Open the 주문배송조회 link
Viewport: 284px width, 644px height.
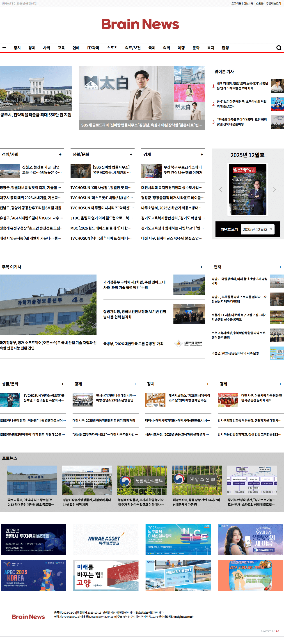pos(273,4)
